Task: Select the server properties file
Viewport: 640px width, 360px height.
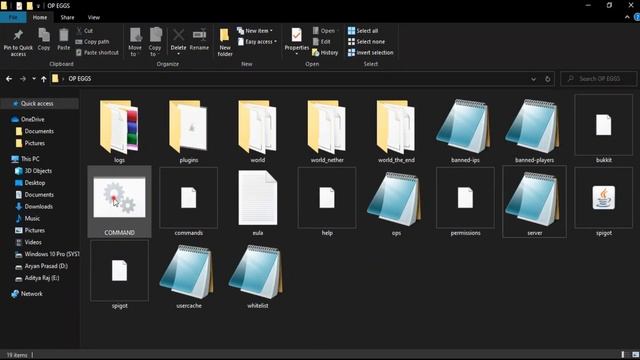Action: tap(534, 202)
